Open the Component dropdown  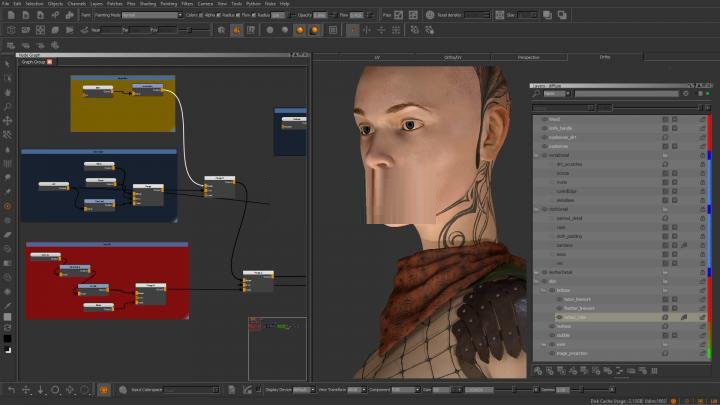point(405,390)
